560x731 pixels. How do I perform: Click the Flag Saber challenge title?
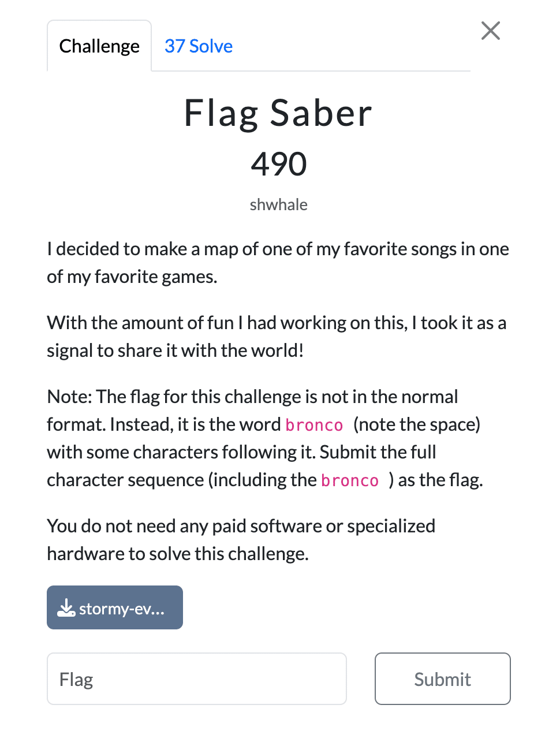(x=278, y=113)
